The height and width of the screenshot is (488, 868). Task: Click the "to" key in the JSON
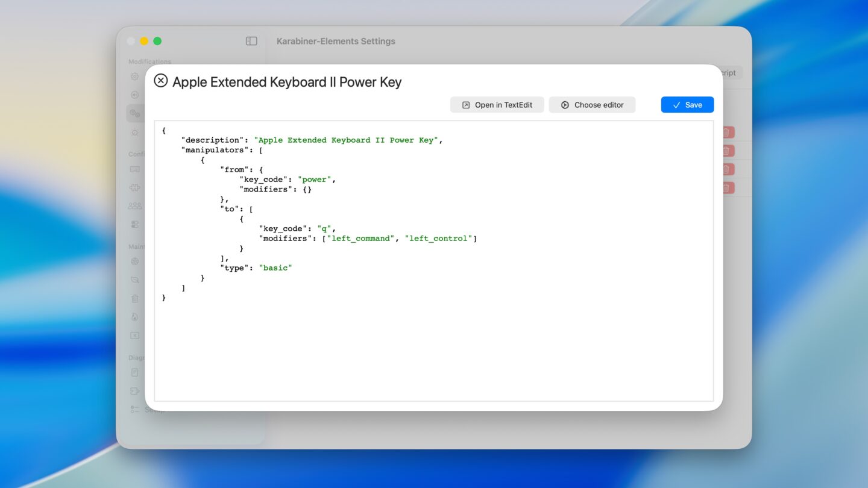[230, 209]
